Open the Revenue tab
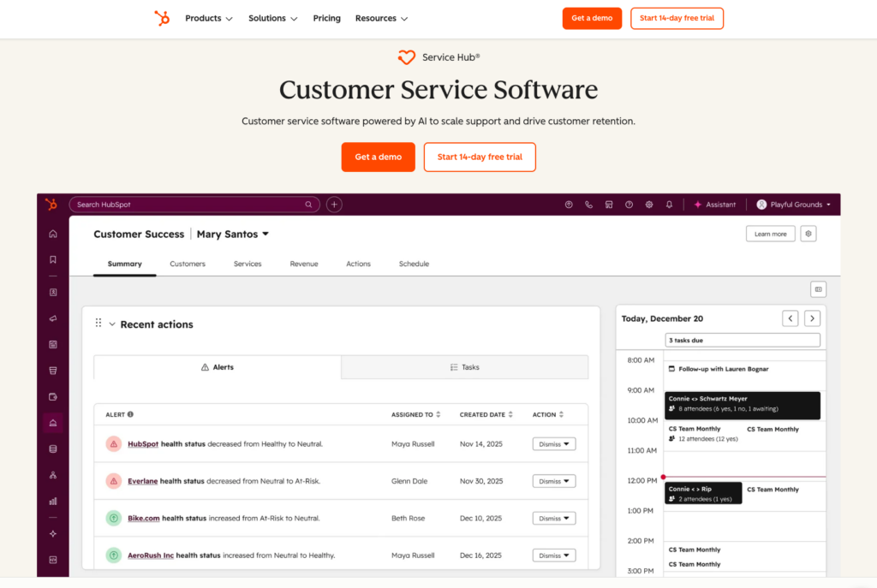 [x=304, y=264]
